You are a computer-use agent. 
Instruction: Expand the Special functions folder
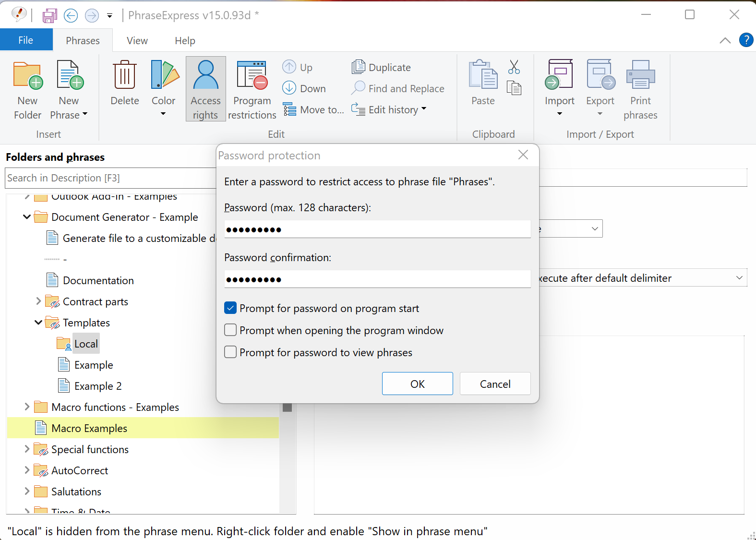tap(27, 449)
